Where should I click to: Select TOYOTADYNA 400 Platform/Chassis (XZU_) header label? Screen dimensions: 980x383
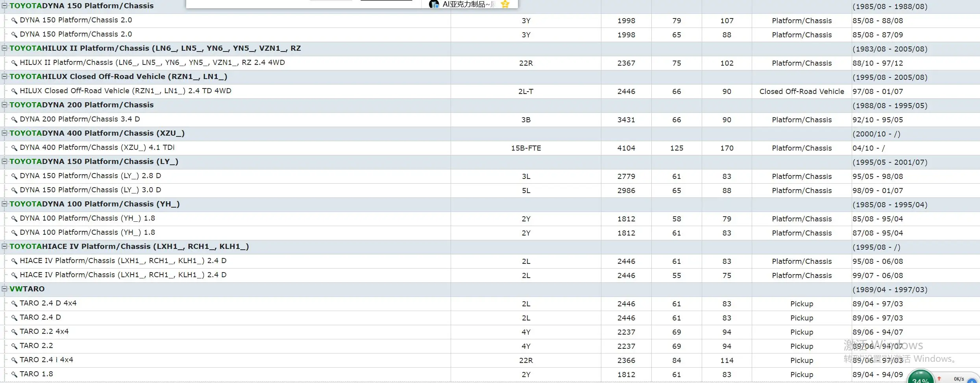[x=97, y=133]
